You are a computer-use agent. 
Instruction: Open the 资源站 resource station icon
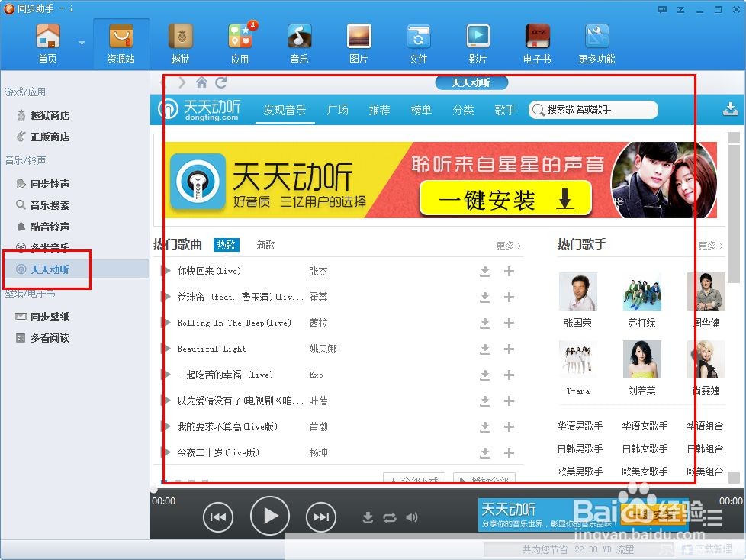121,43
